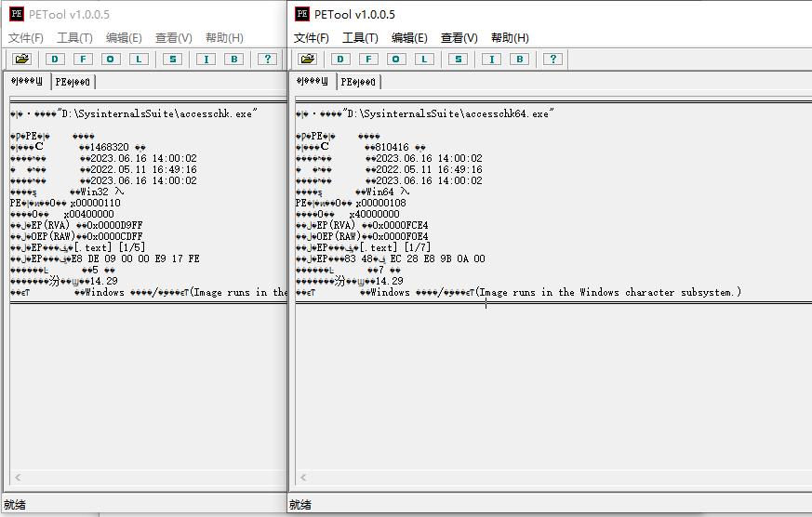The width and height of the screenshot is (812, 517).
Task: Click section text [.text] [1/7]
Action: 395,248
